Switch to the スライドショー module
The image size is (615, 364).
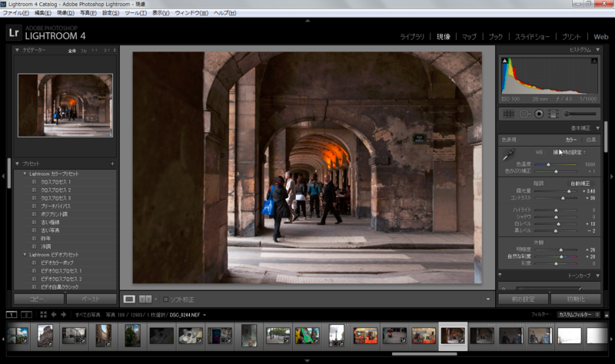(x=532, y=37)
